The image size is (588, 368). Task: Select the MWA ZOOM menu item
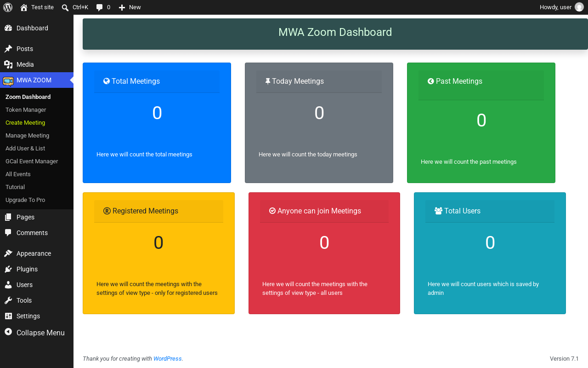[x=37, y=80]
